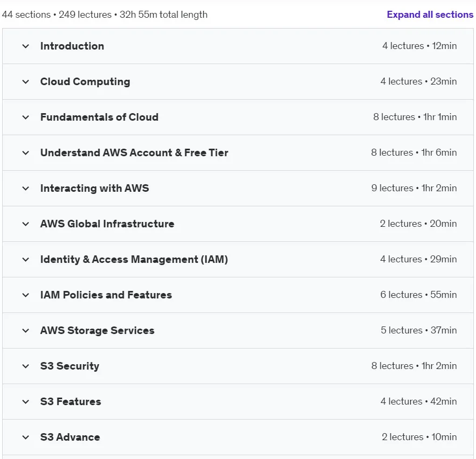Image resolution: width=476 pixels, height=459 pixels.
Task: Expand the Cloud Computing section chevron
Action: (x=26, y=81)
